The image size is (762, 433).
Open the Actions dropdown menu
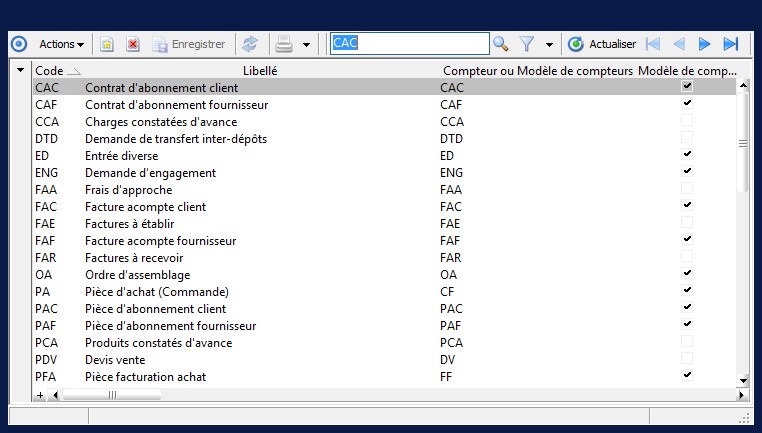(x=61, y=44)
